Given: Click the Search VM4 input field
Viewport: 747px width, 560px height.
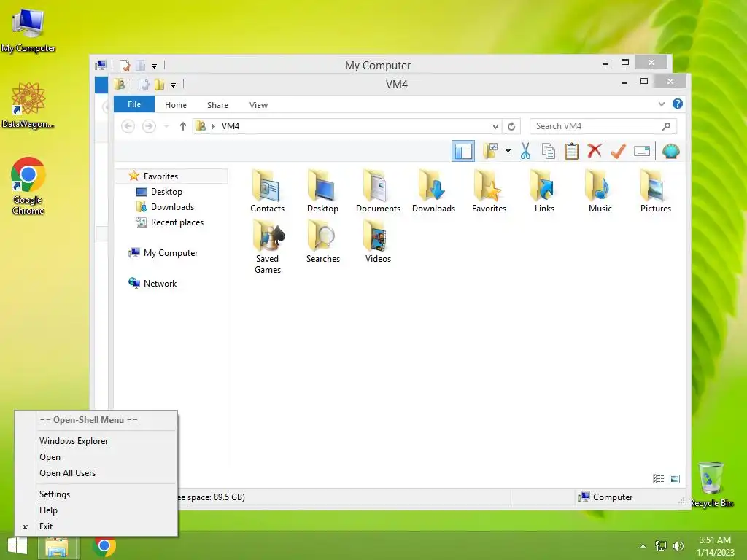Looking at the screenshot, I should [603, 126].
